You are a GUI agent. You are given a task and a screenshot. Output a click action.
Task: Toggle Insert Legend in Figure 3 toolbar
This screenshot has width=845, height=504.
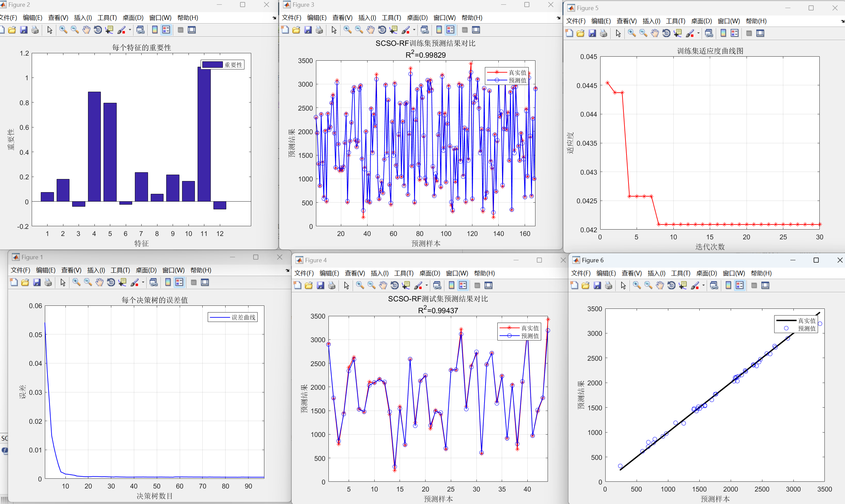450,30
